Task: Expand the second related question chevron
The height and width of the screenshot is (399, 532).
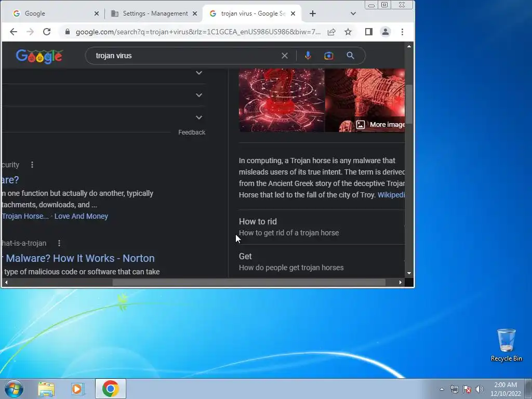Action: tap(199, 95)
